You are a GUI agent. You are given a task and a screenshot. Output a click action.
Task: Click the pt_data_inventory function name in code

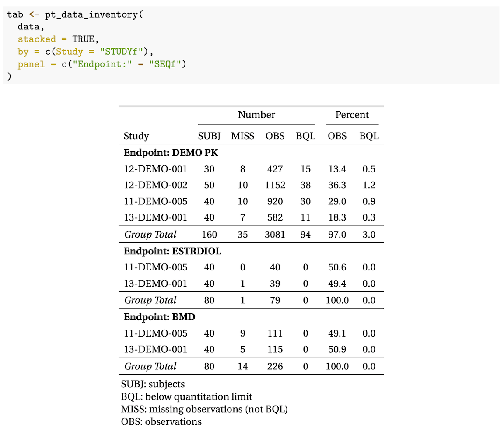pos(91,14)
